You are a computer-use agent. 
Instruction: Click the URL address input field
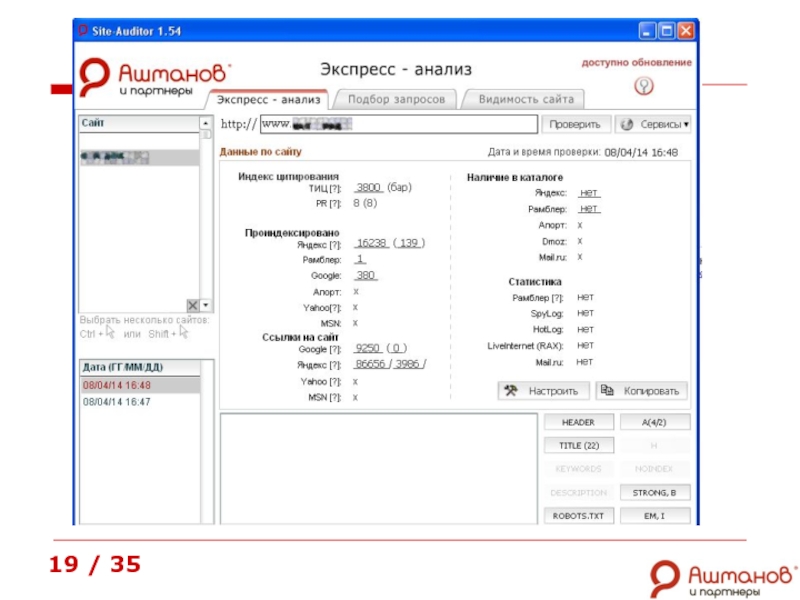[398, 124]
